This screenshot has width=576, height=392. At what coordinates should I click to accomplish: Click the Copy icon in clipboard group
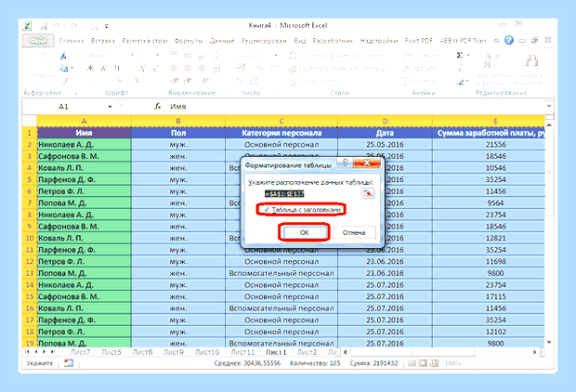click(63, 68)
